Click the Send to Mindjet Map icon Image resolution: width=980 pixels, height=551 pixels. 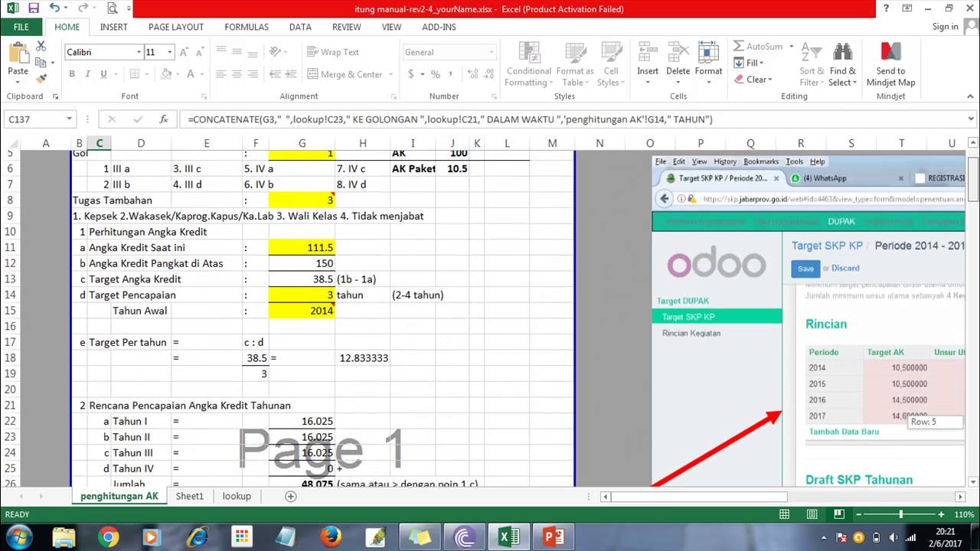pyautogui.click(x=890, y=64)
